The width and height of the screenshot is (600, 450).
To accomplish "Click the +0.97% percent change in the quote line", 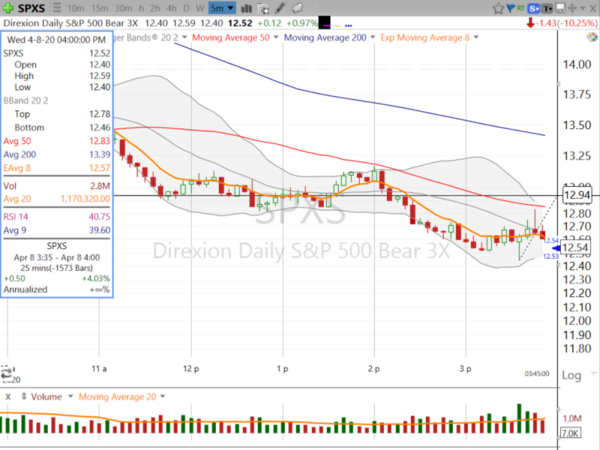I will [x=302, y=23].
